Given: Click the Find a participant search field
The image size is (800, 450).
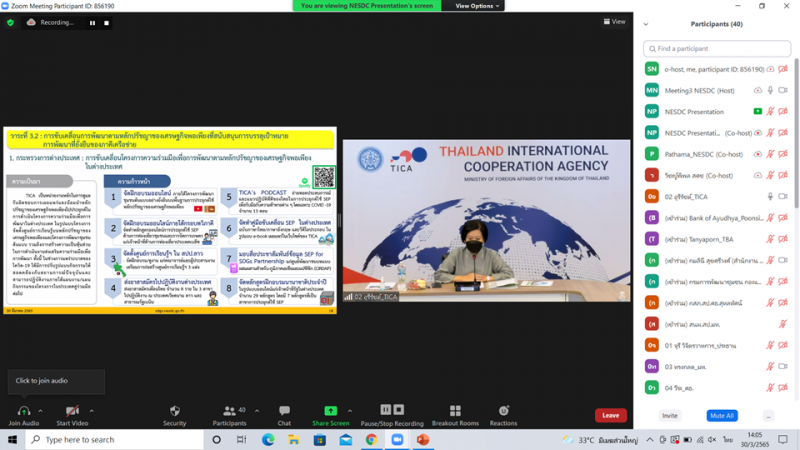Looking at the screenshot, I should [x=717, y=48].
